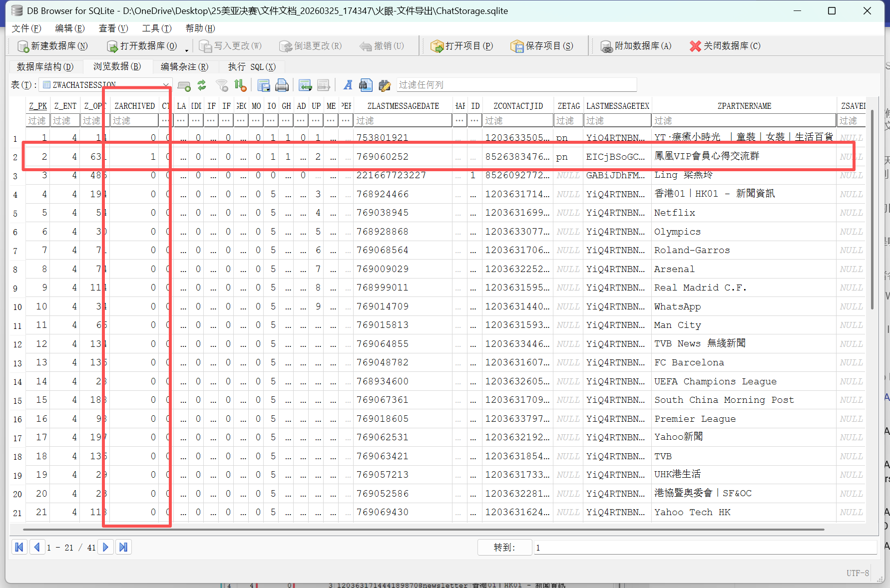Click the horizontal scrollbar below the table

click(424, 529)
